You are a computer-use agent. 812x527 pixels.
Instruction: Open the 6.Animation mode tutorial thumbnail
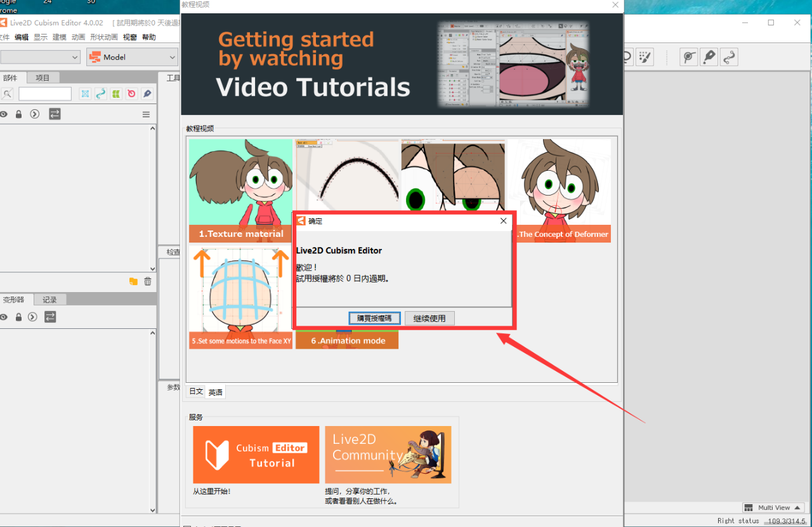click(x=347, y=340)
